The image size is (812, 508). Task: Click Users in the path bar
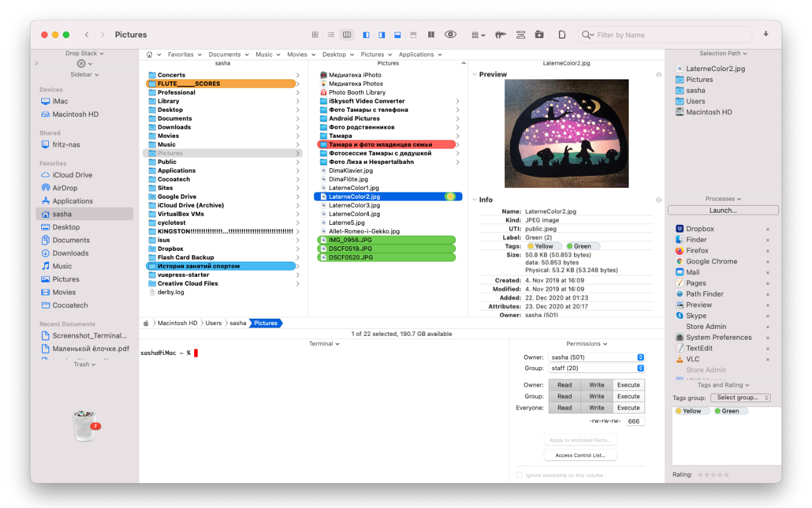point(213,323)
